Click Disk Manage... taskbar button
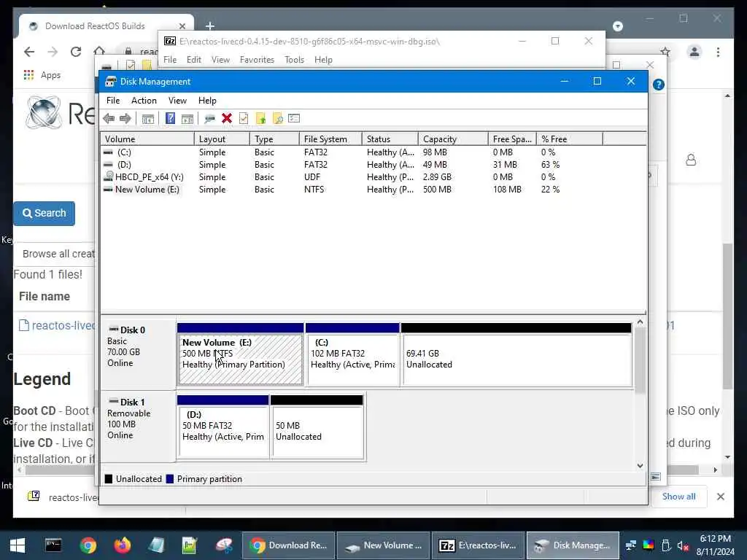 573,545
